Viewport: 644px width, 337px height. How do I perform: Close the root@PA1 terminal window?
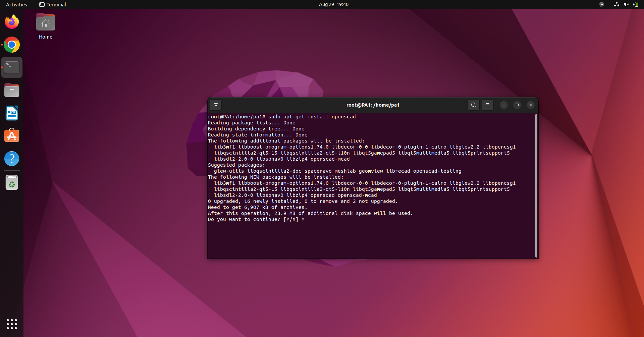530,105
